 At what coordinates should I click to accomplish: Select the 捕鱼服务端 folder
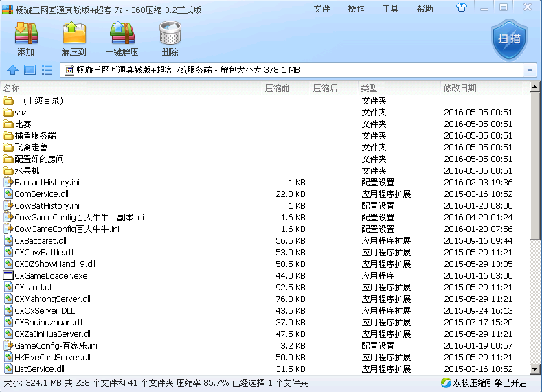(35, 135)
